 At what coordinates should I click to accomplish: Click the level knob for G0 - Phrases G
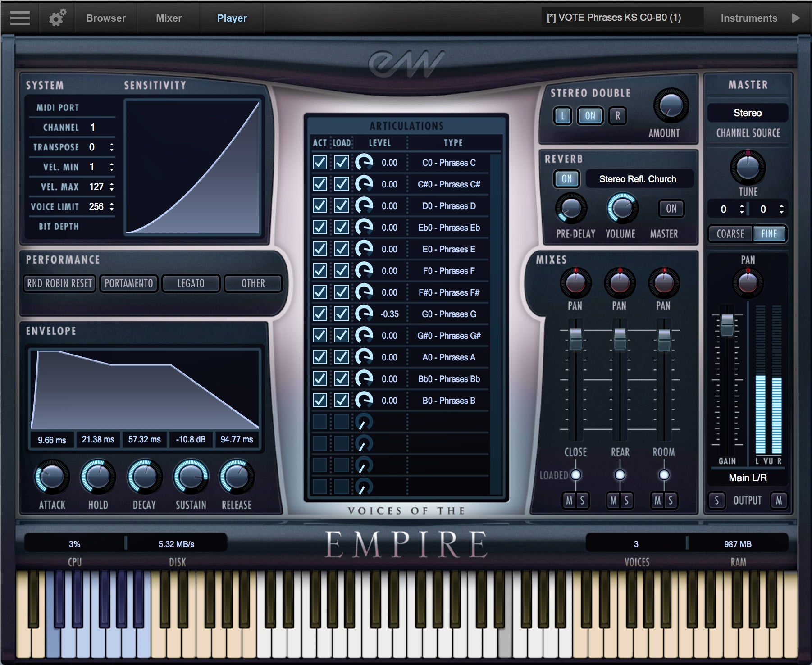363,314
